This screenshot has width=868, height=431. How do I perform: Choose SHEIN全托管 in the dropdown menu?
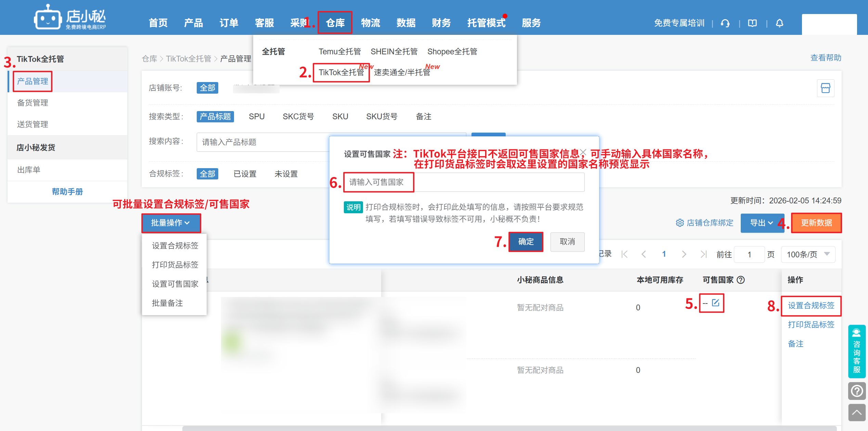394,52
